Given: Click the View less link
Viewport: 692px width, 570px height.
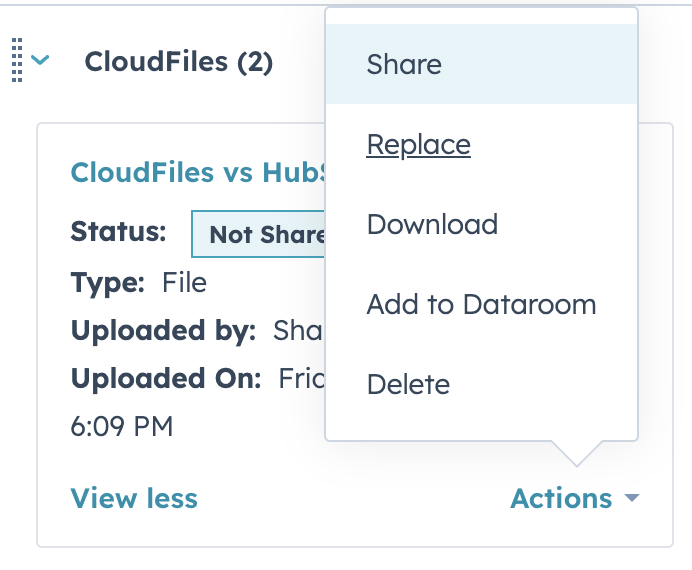Looking at the screenshot, I should tap(134, 498).
